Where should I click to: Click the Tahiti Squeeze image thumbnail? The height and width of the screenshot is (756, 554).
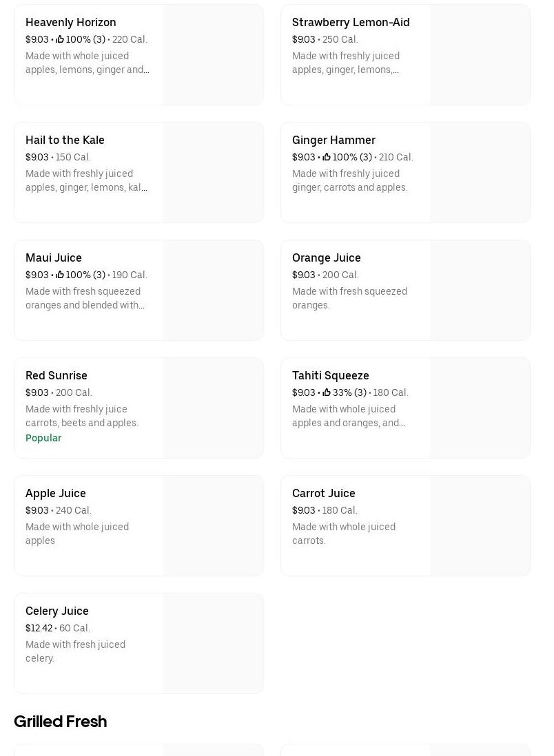click(x=480, y=408)
